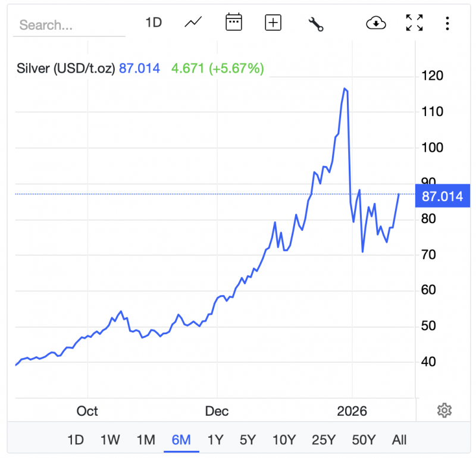Show the 5Y time range

click(x=248, y=440)
